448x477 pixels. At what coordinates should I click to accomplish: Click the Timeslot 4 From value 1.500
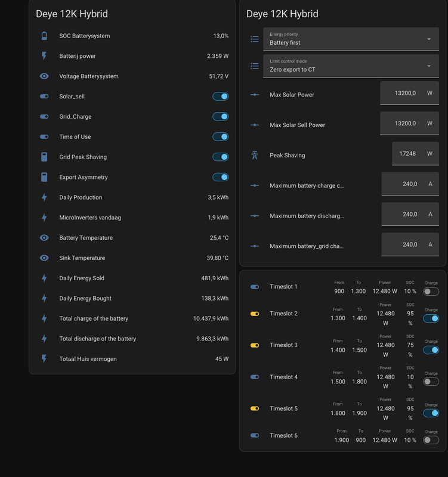pyautogui.click(x=338, y=382)
